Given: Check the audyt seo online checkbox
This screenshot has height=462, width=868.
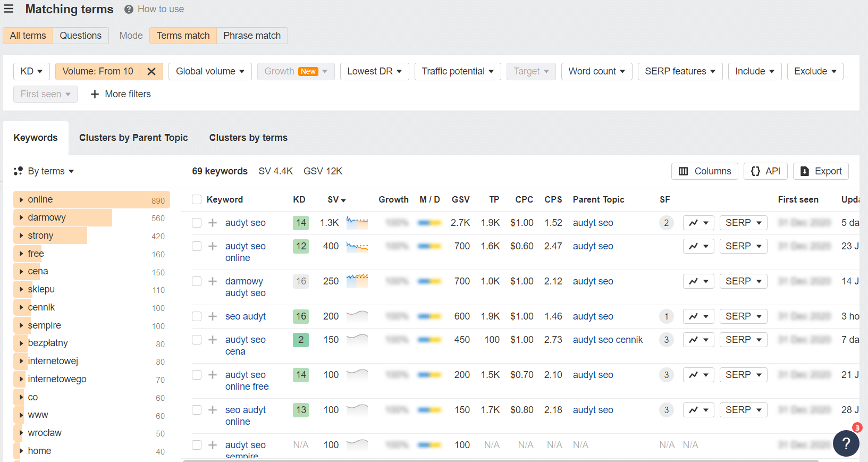Looking at the screenshot, I should [x=197, y=246].
